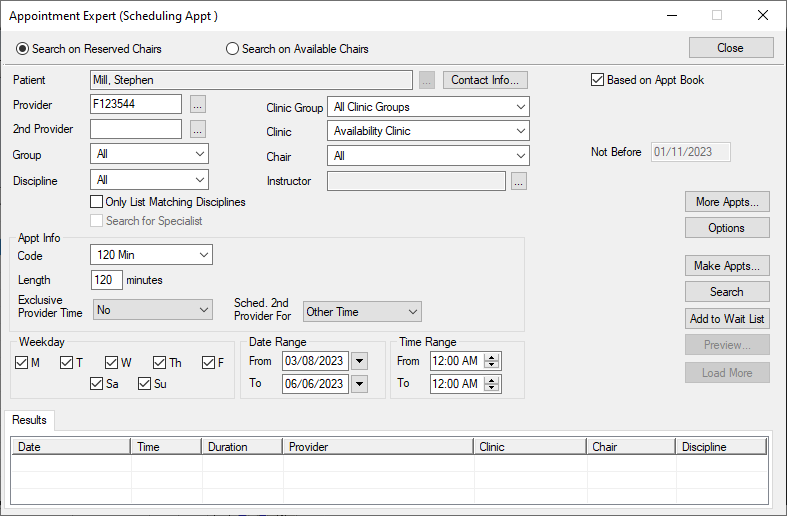Decrease Time Range From value down arrow
787x516 pixels.
(x=492, y=365)
